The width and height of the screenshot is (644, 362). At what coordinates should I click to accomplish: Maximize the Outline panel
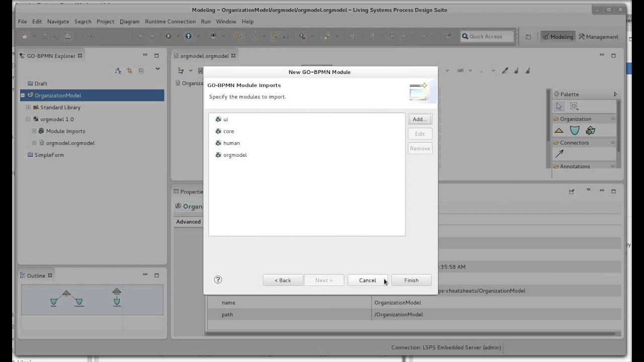156,276
